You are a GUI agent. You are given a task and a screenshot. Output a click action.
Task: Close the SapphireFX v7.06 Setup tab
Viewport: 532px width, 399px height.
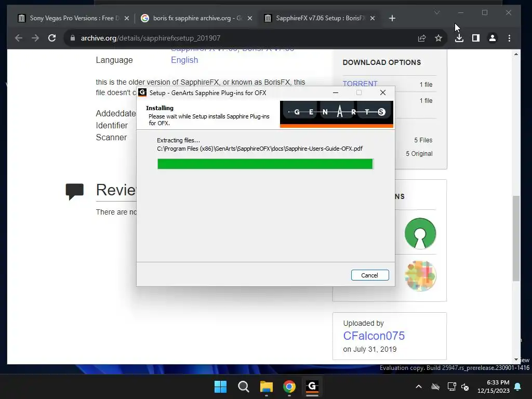[x=373, y=18]
